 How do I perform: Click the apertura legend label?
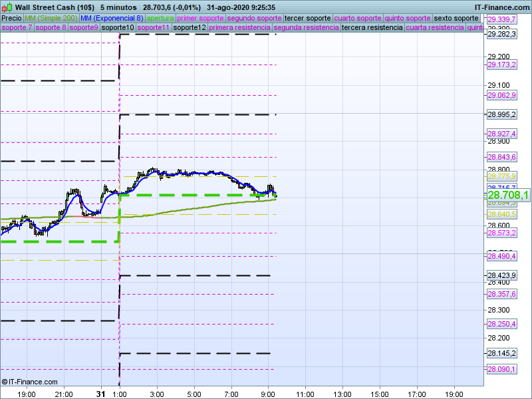tap(160, 18)
